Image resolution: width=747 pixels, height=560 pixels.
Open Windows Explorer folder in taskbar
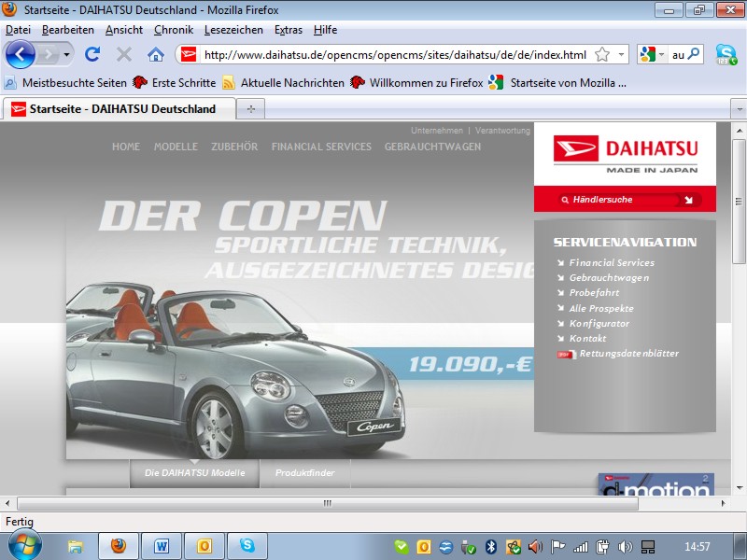(x=76, y=546)
